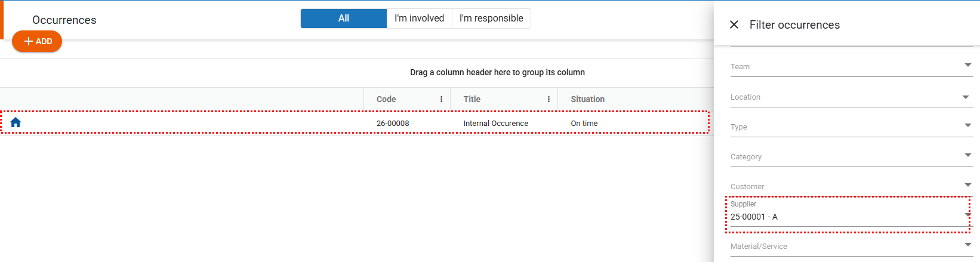
Task: Open the Title column options menu
Action: tap(548, 99)
